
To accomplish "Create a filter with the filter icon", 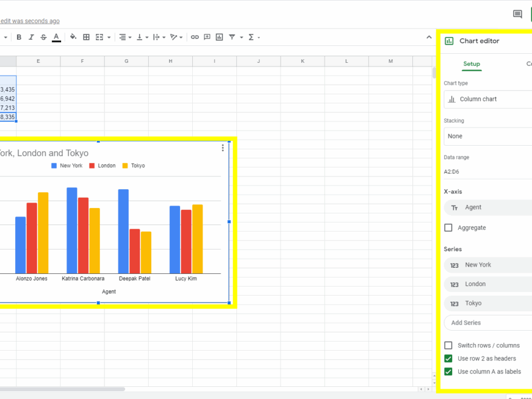I will (x=231, y=37).
